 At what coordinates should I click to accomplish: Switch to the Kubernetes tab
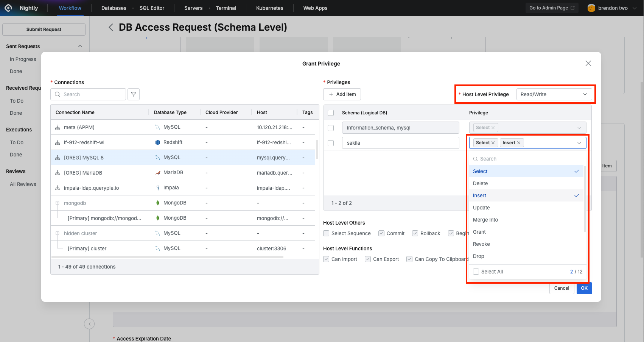click(x=269, y=8)
